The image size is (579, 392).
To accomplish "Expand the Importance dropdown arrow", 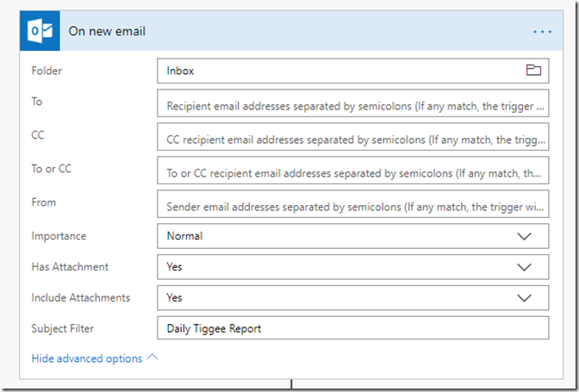I will point(524,236).
